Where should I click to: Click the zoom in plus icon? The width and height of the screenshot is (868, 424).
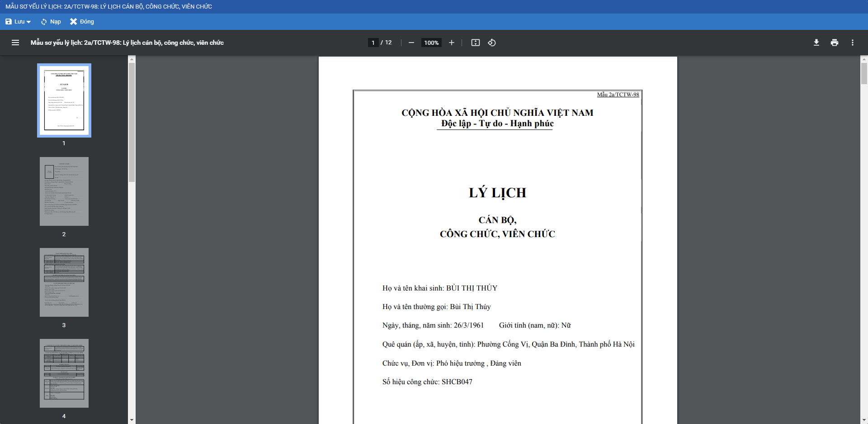click(451, 43)
